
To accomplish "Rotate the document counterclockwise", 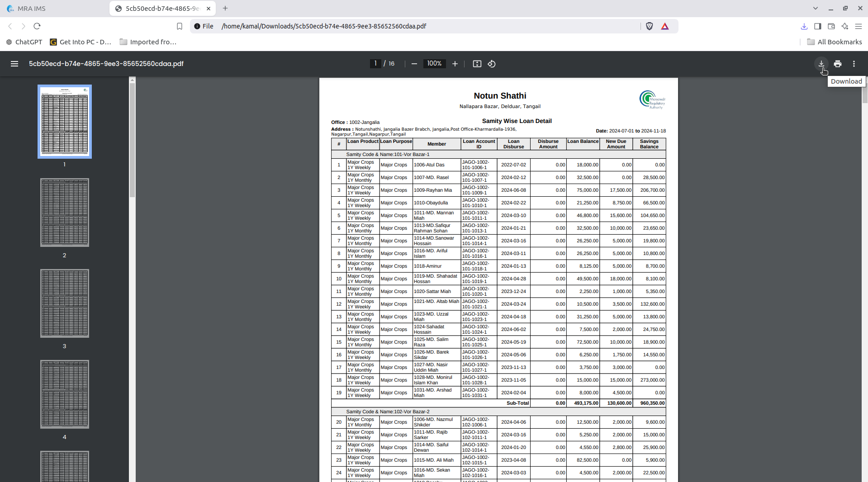I will click(x=492, y=64).
